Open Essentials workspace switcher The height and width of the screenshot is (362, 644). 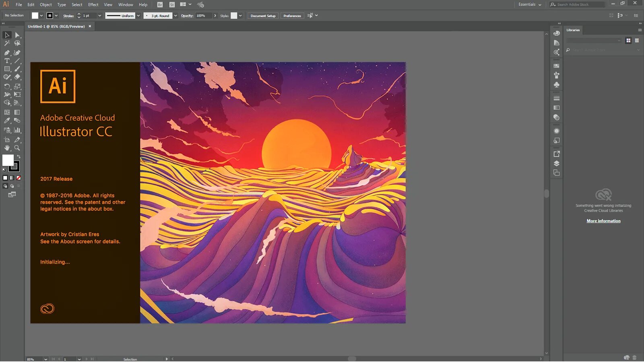coord(530,4)
